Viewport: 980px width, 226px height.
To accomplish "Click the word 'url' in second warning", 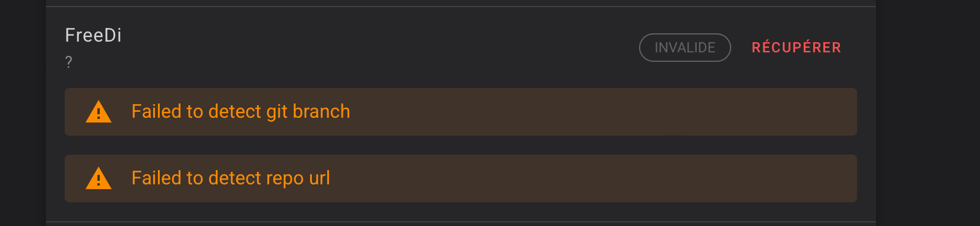I will click(x=320, y=178).
